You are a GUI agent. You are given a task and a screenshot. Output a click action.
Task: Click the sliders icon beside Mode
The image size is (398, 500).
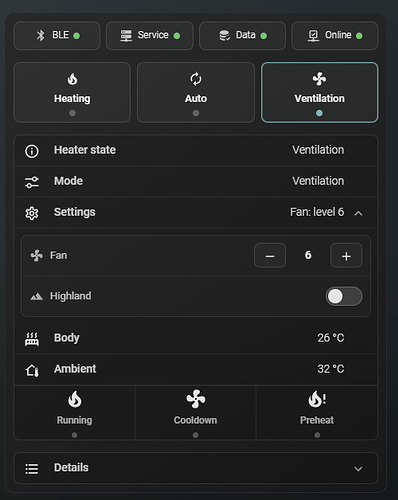pyautogui.click(x=32, y=182)
